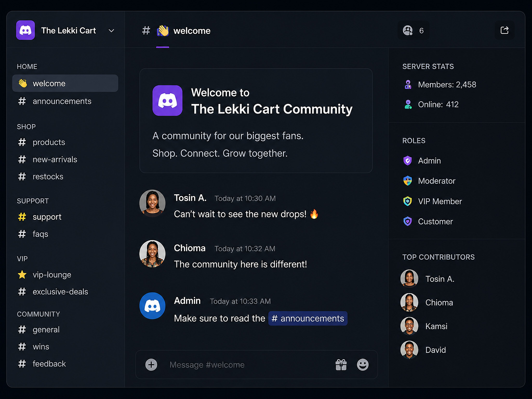Open the emoji picker smiley icon
532x399 pixels.
[363, 365]
